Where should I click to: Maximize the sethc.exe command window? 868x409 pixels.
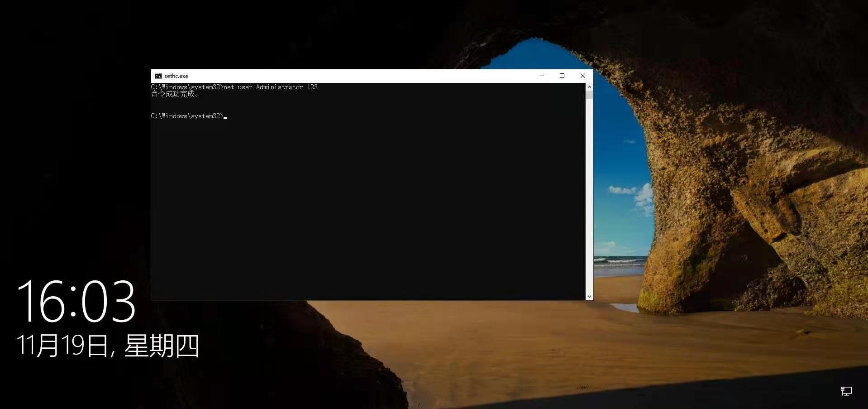[x=562, y=76]
